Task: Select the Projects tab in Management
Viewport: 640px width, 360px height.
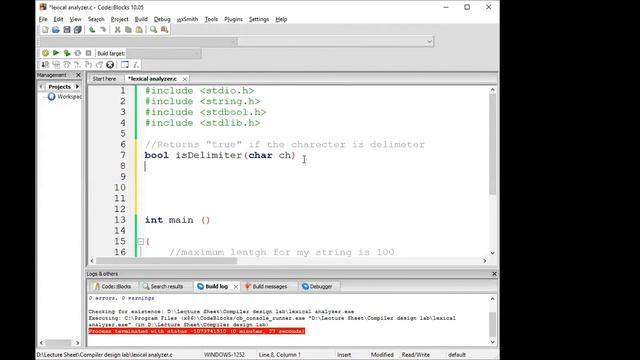Action: coord(60,87)
